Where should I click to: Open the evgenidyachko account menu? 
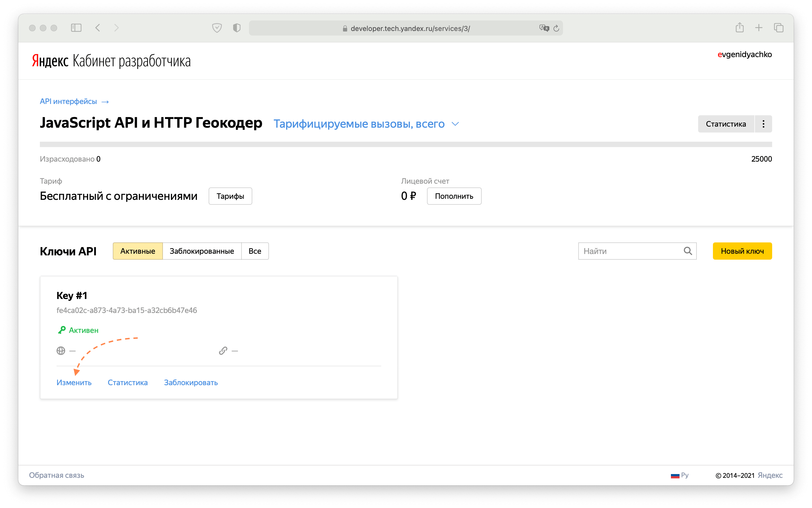[744, 54]
